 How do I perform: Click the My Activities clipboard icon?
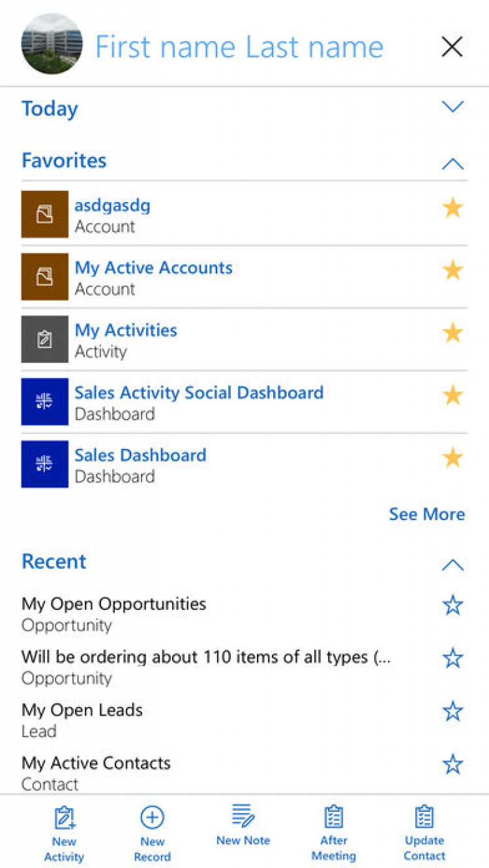click(44, 340)
